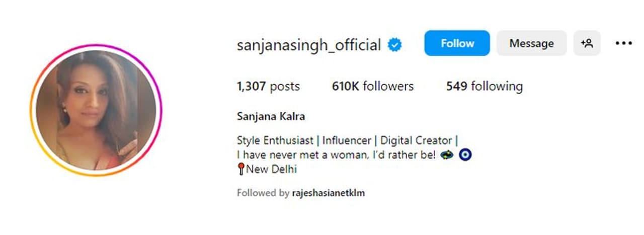The image size is (644, 235).
Task: Click the Sanjana Kalra display name
Action: pyautogui.click(x=271, y=117)
